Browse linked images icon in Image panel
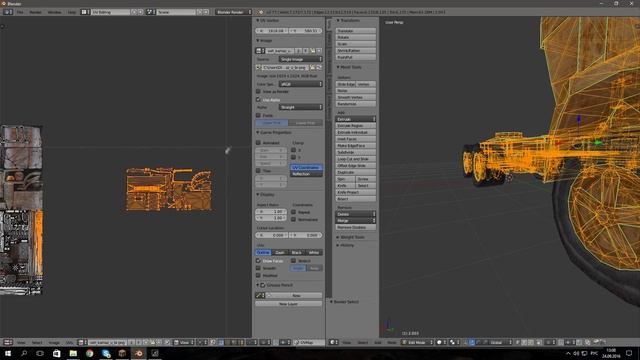Screen dimensions: 640x360 pos(260,51)
